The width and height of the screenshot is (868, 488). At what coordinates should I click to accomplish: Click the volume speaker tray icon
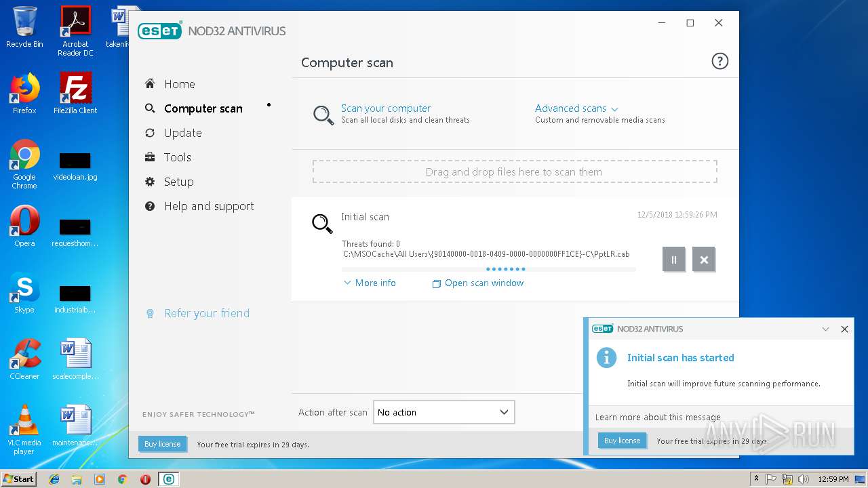(x=804, y=479)
